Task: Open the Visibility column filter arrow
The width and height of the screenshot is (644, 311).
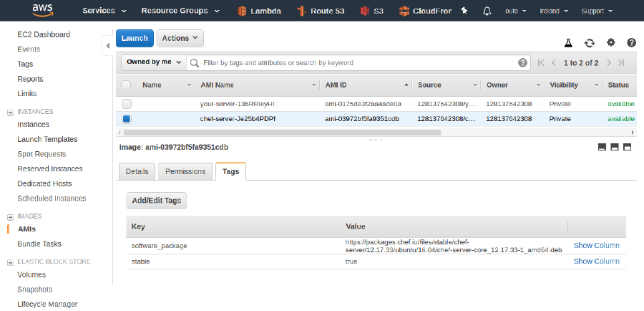Action: [596, 85]
